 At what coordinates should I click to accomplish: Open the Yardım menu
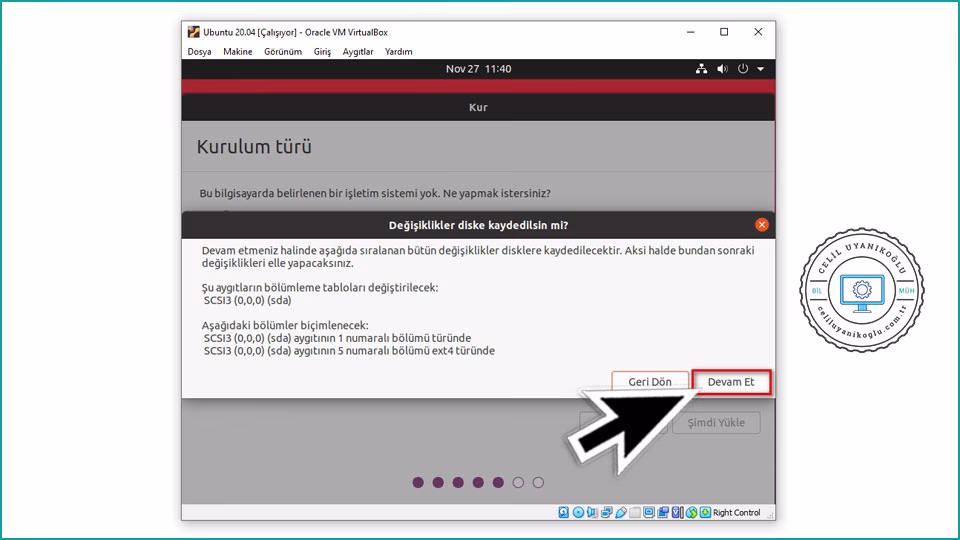click(x=399, y=51)
